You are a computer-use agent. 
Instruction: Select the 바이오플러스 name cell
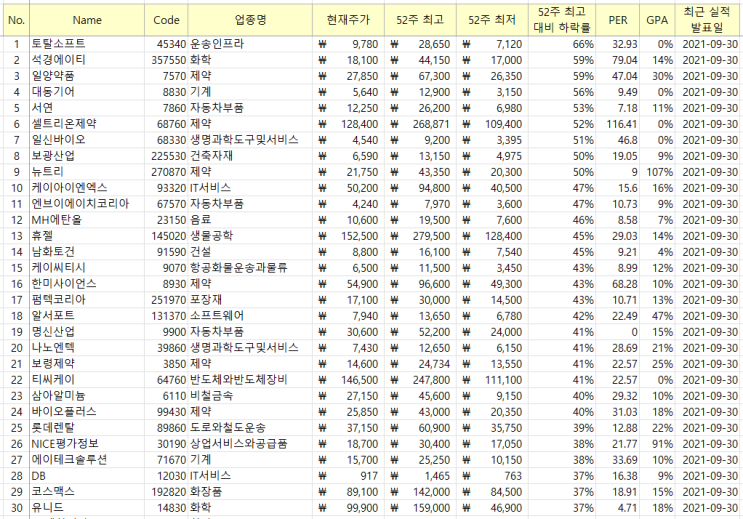pyautogui.click(x=87, y=412)
